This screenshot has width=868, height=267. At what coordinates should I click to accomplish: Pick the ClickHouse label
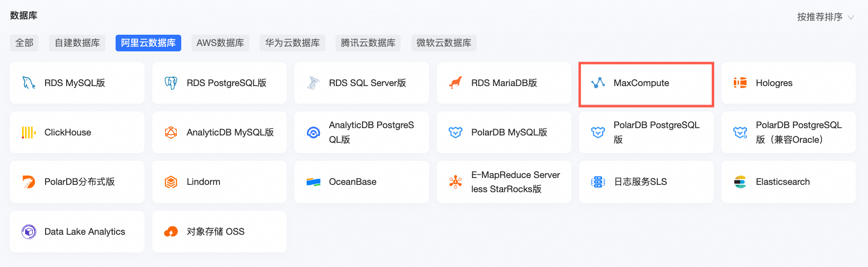(x=68, y=133)
